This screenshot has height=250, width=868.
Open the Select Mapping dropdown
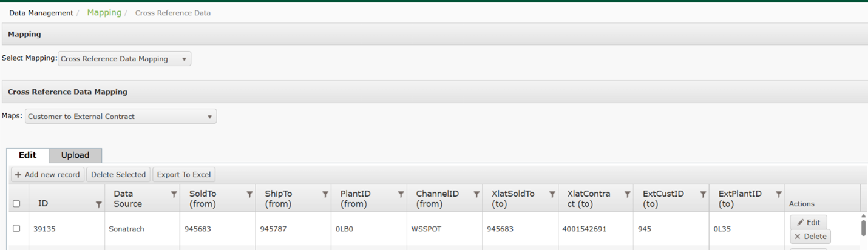pos(124,59)
